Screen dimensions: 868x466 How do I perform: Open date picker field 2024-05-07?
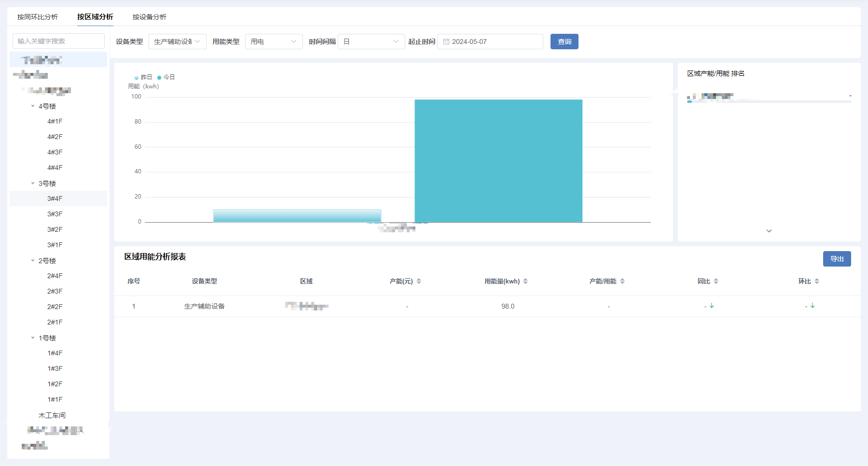point(490,42)
